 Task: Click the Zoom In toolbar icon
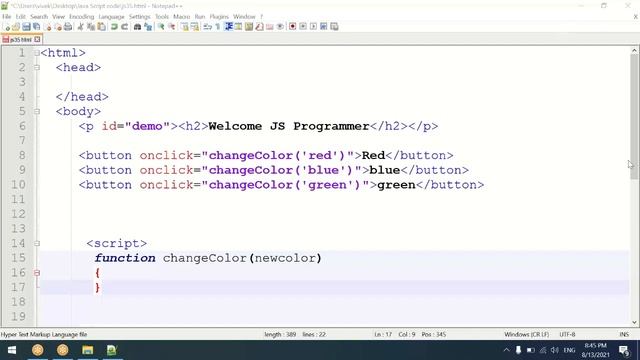click(x=161, y=27)
